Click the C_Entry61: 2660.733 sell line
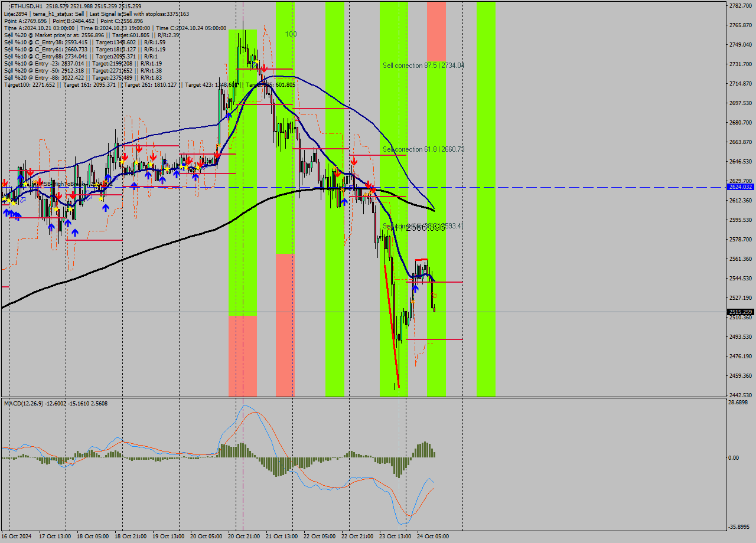Viewport: 756px width, 543px height. pyautogui.click(x=84, y=49)
